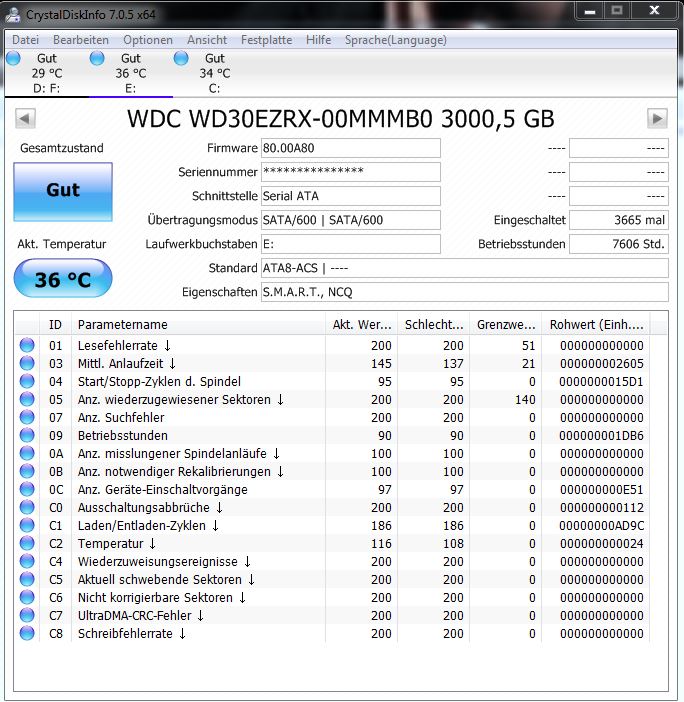
Task: Click status orb of misslungener Spindelanläufe row
Action: [27, 453]
